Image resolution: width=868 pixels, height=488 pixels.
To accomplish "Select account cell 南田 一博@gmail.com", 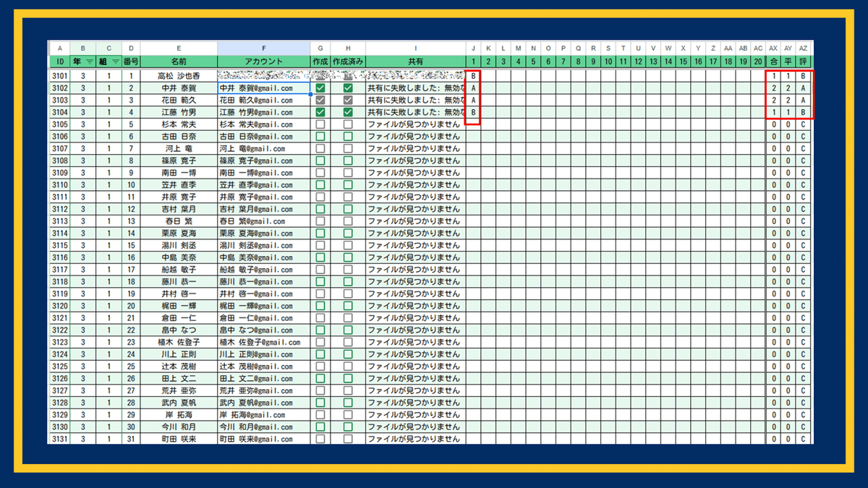I will 264,173.
